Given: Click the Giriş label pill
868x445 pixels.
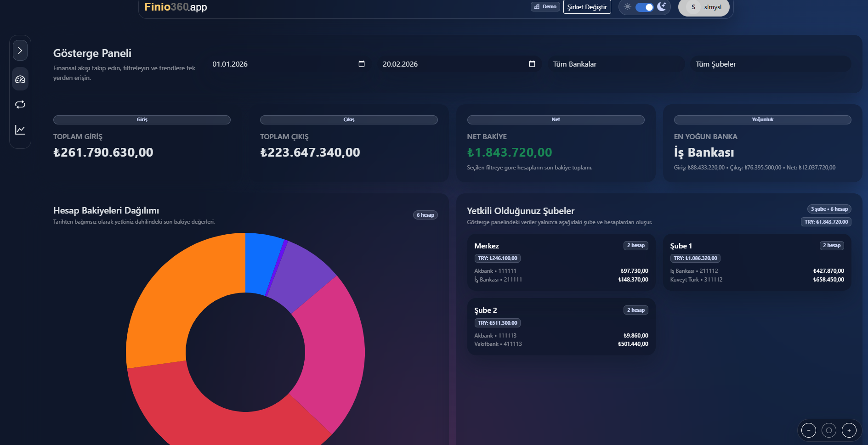Looking at the screenshot, I should coord(142,119).
